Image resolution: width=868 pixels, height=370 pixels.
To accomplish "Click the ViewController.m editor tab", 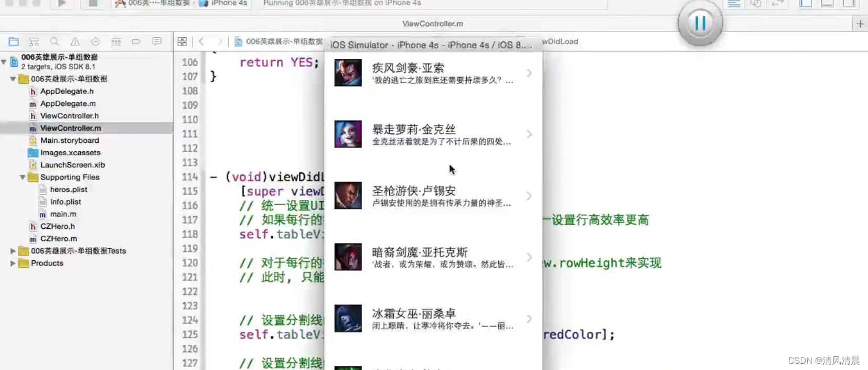I will (433, 24).
